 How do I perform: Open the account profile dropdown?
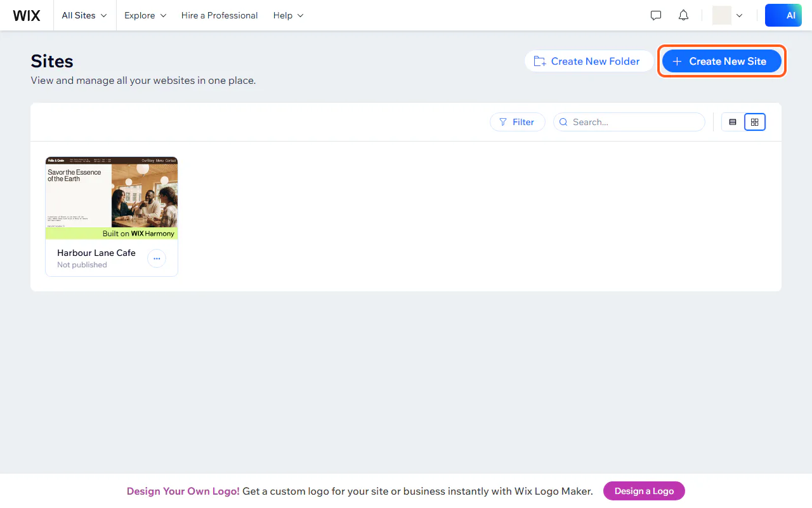tap(728, 15)
